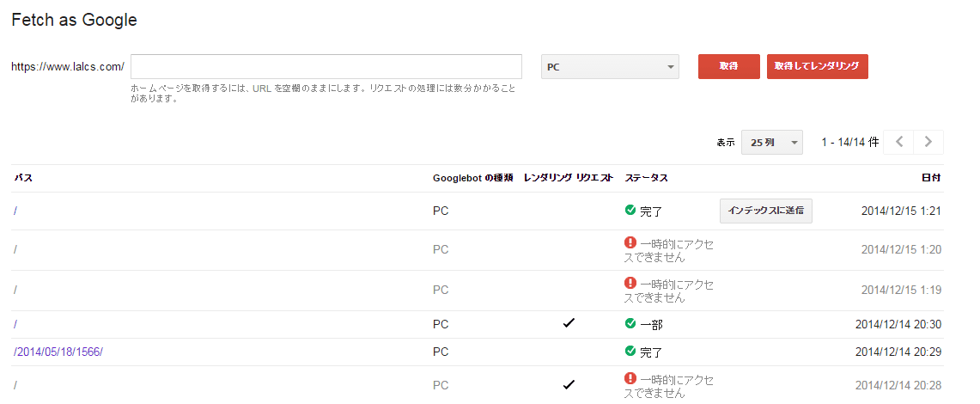Image resolution: width=980 pixels, height=404 pixels.
Task: Click green check icon beside 2014/12/15 1:21 status
Action: tap(630, 210)
